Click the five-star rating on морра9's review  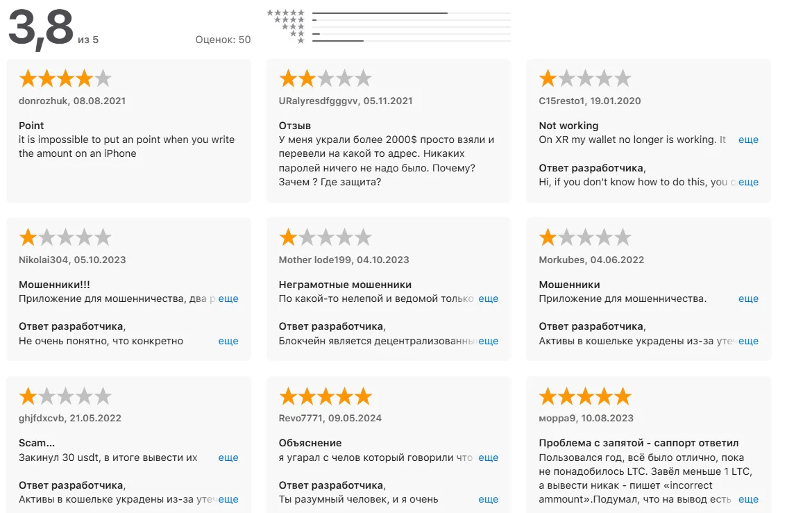point(585,396)
